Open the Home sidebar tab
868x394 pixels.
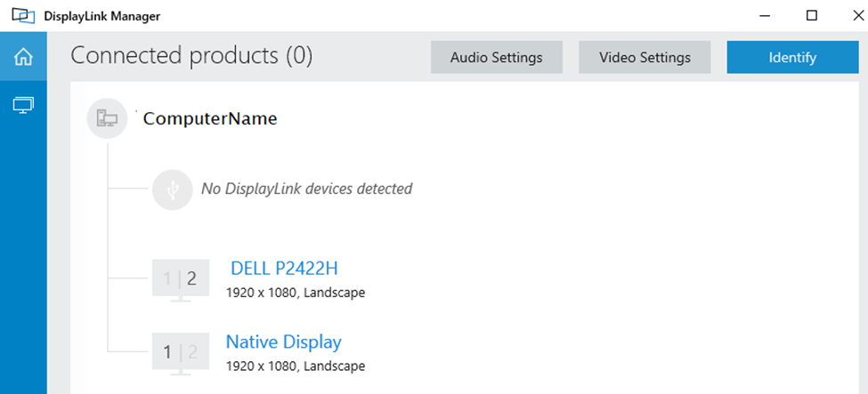click(23, 58)
